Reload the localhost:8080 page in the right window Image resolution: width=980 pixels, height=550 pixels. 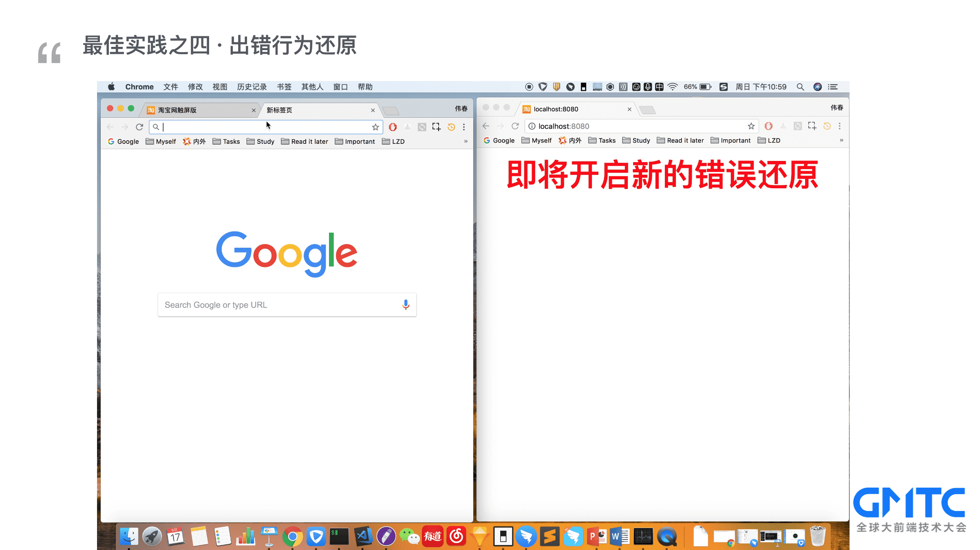(515, 126)
